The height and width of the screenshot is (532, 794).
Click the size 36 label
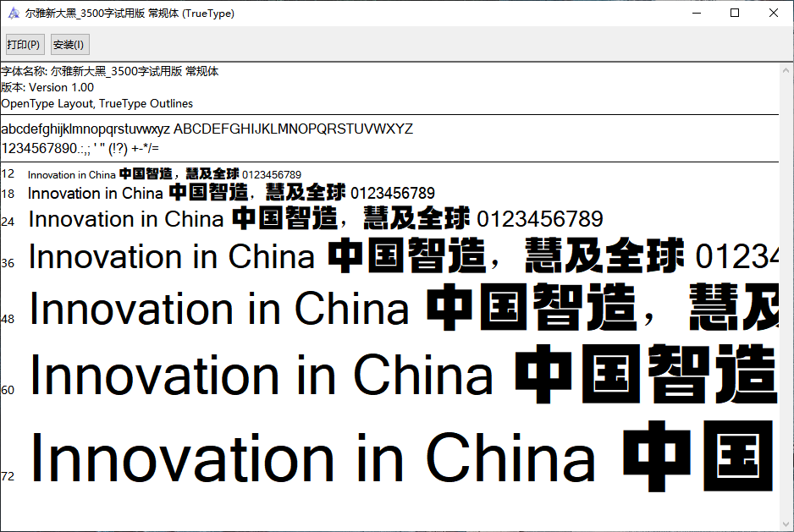click(x=8, y=263)
